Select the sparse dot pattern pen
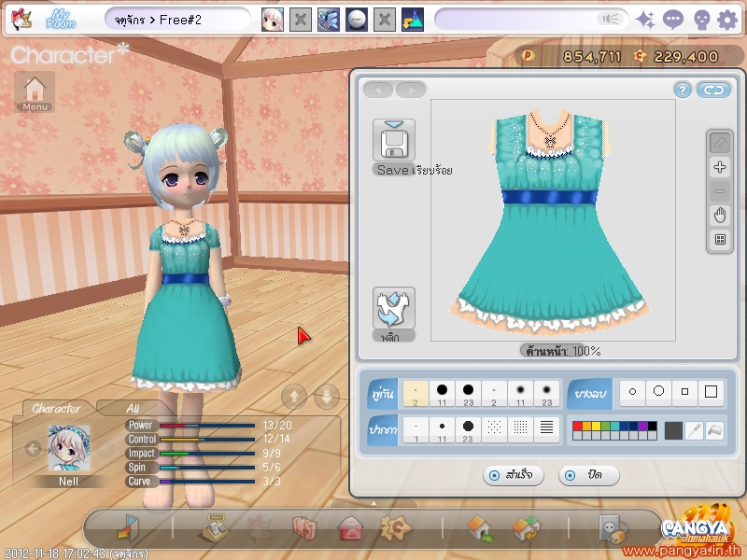This screenshot has width=747, height=560. (494, 430)
